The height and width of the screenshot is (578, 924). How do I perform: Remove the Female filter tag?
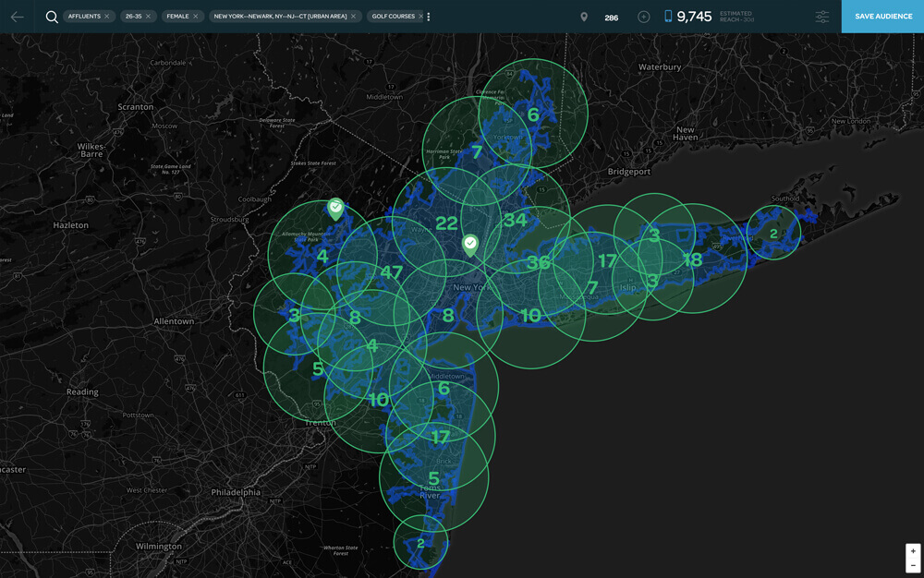tap(196, 17)
